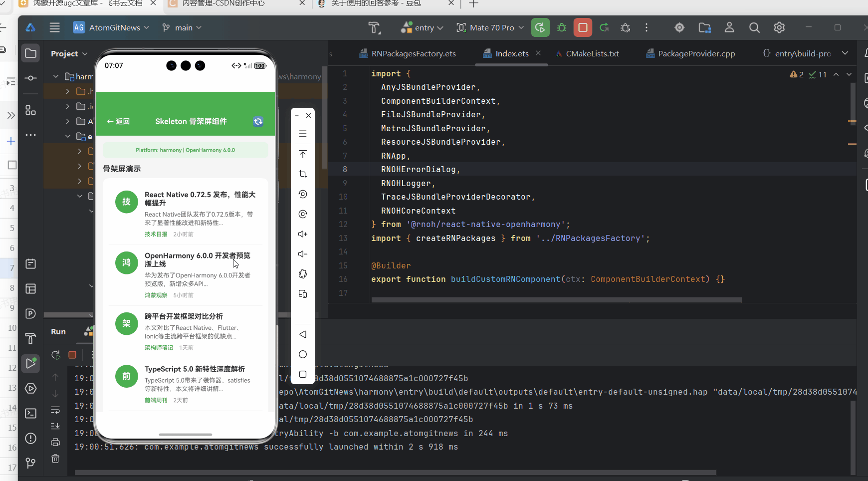Expand the .i folder in project tree
This screenshot has width=868, height=481.
(68, 106)
